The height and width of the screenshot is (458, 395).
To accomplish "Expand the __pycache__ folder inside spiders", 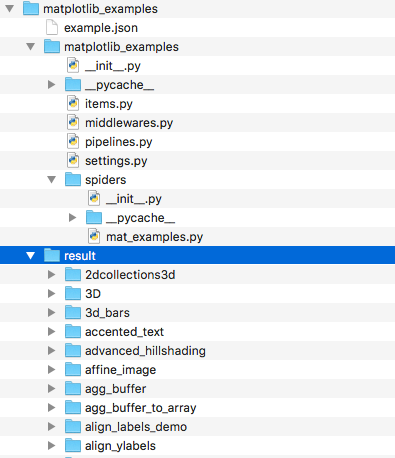I will tap(72, 217).
